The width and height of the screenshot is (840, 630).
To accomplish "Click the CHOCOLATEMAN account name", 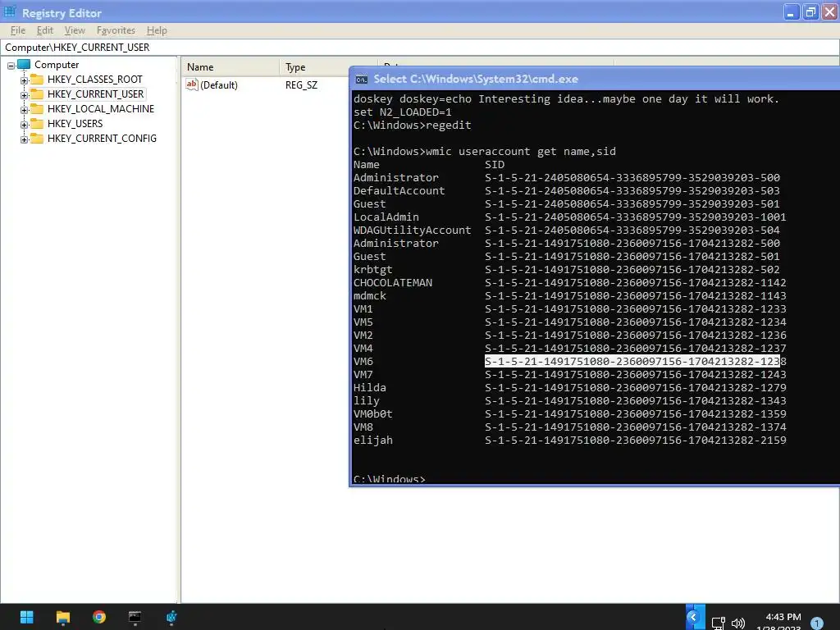I will coord(393,283).
